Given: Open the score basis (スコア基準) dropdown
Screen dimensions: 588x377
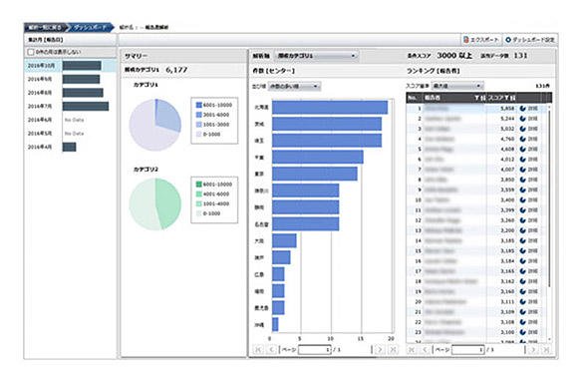Looking at the screenshot, I should (457, 86).
